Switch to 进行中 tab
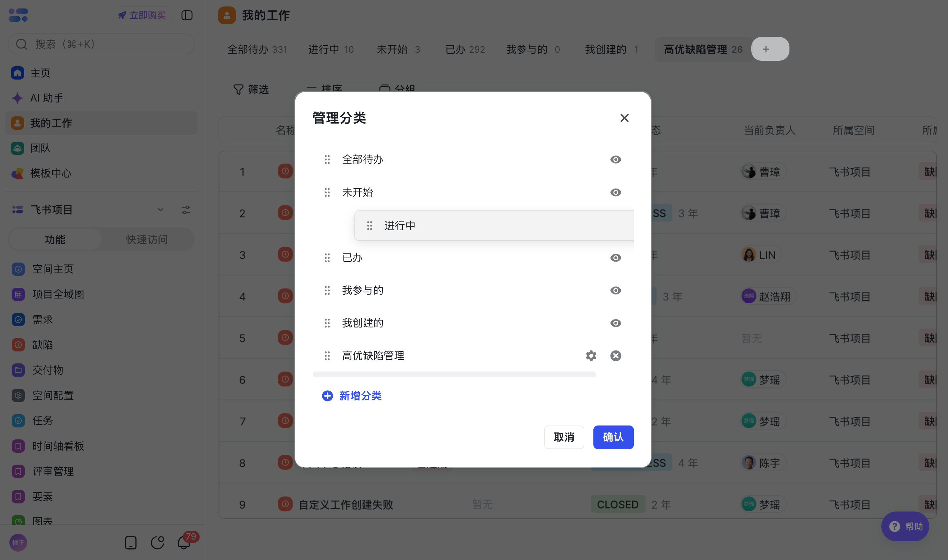 (331, 49)
